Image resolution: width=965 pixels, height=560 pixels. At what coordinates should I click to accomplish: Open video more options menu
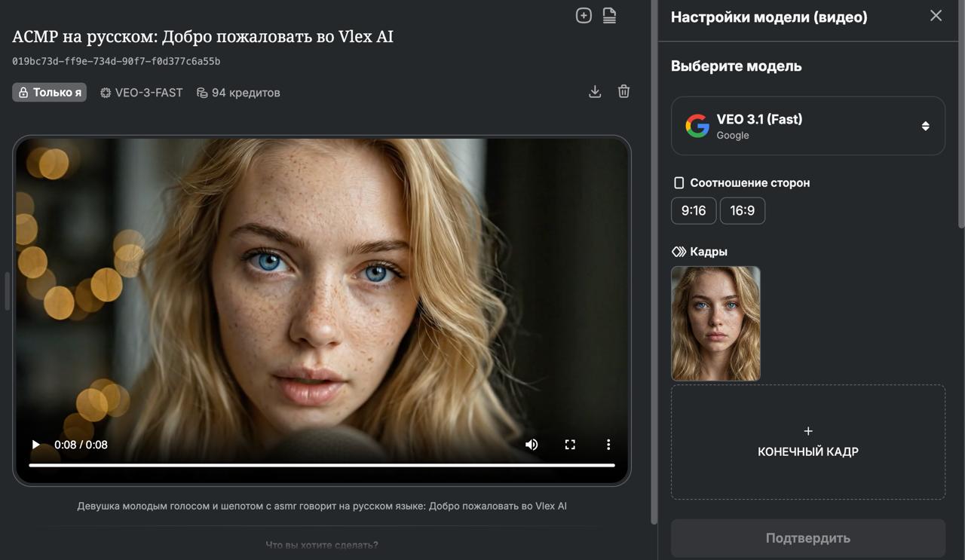point(608,445)
